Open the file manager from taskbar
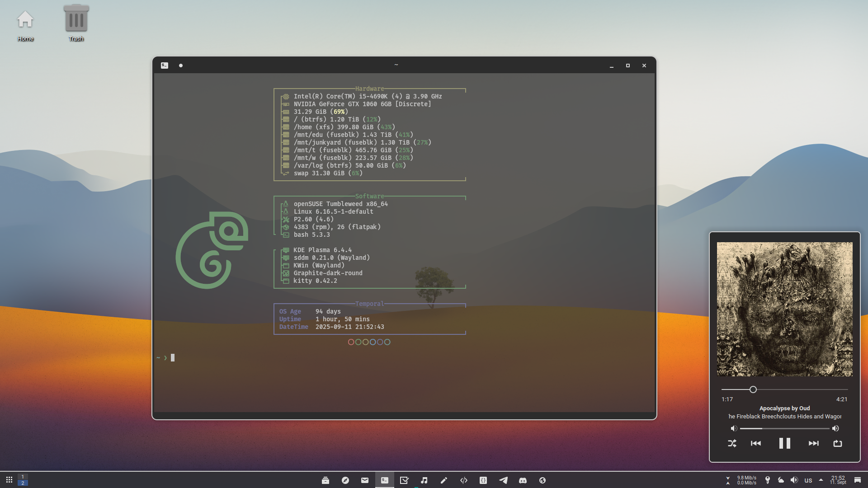This screenshot has height=488, width=868. [325, 480]
